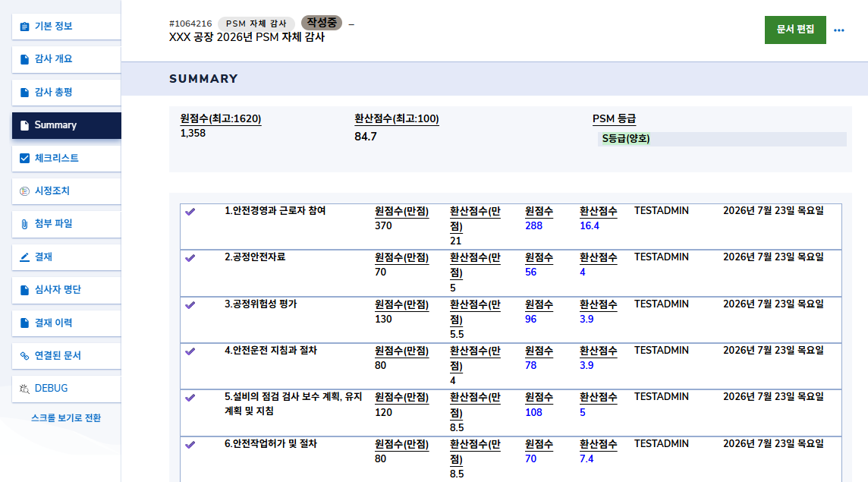
Task: Click 5.설비의 점검 검사 보수 계획 title
Action: [294, 404]
